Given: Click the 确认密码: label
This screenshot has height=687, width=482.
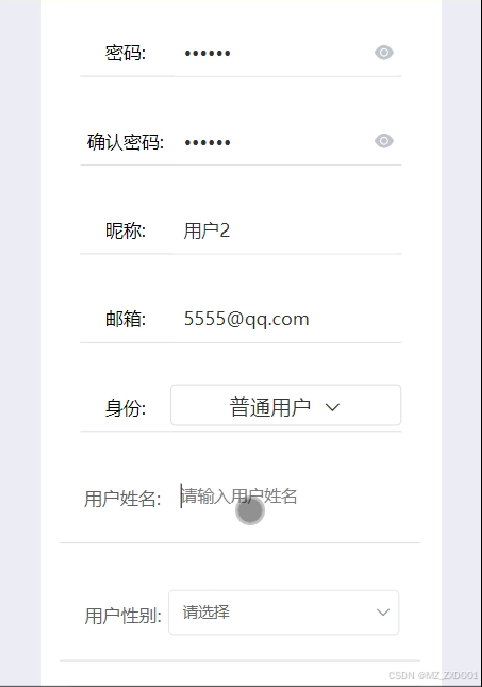Looking at the screenshot, I should 125,142.
